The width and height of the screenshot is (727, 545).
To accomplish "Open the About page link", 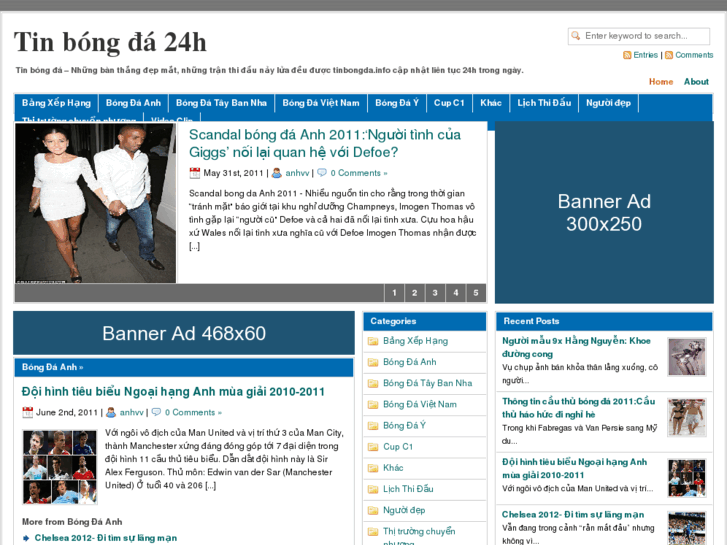I will pos(696,82).
